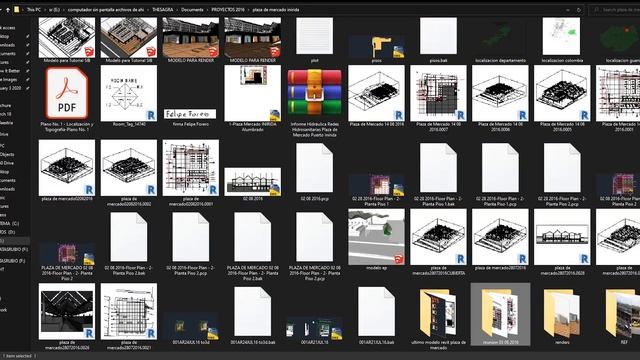Open the Informe Hidráulica WinRAR archive
Viewport: 640px width, 360px height.
point(314,93)
